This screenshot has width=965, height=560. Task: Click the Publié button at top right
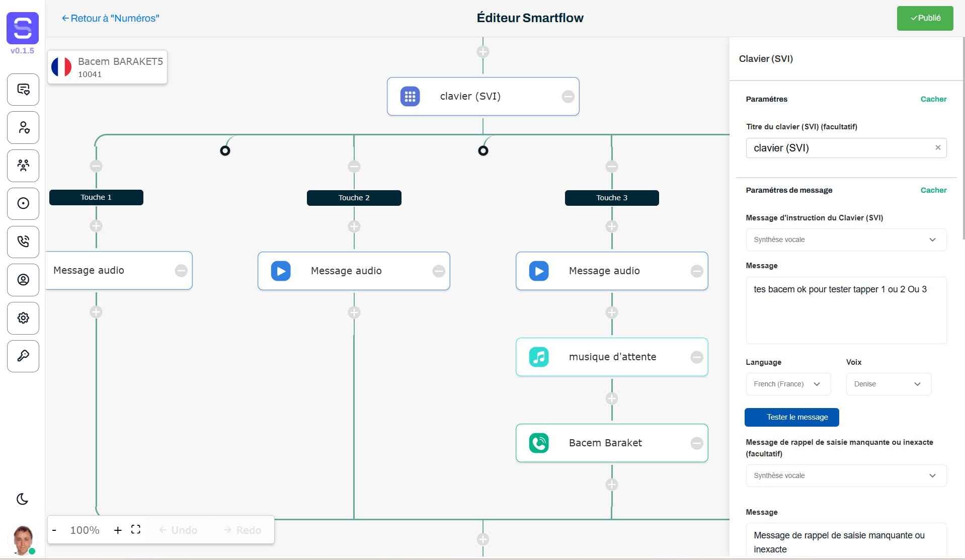(924, 18)
